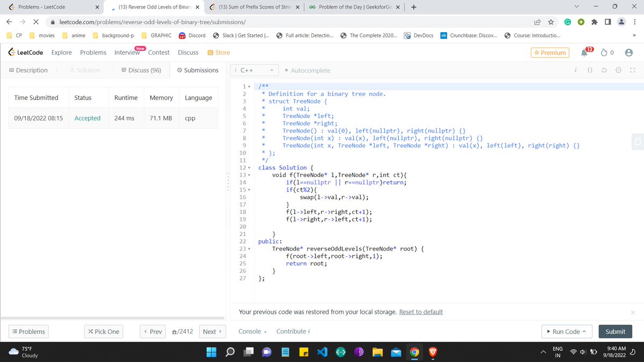The image size is (644, 362).
Task: Open the Discord bookmark
Action: pos(192,35)
